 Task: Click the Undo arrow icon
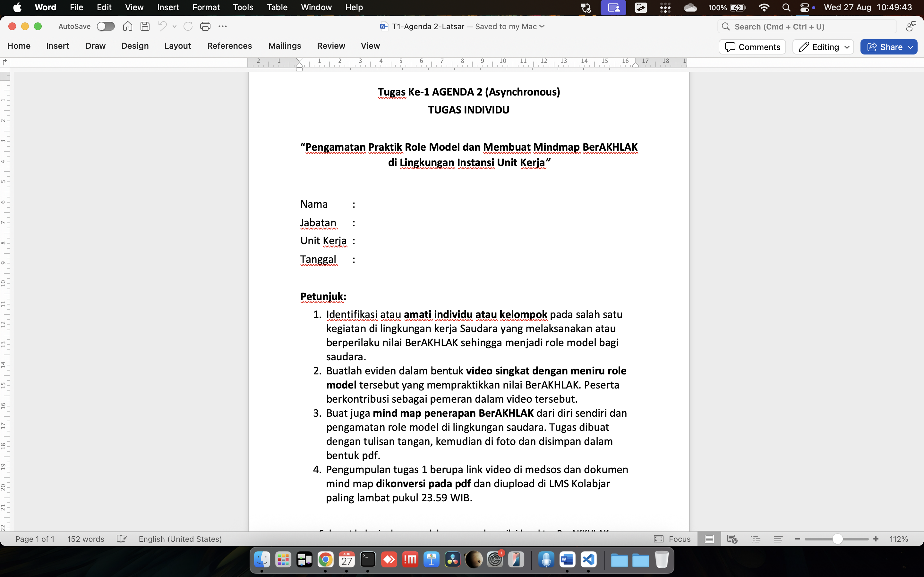[x=162, y=26]
